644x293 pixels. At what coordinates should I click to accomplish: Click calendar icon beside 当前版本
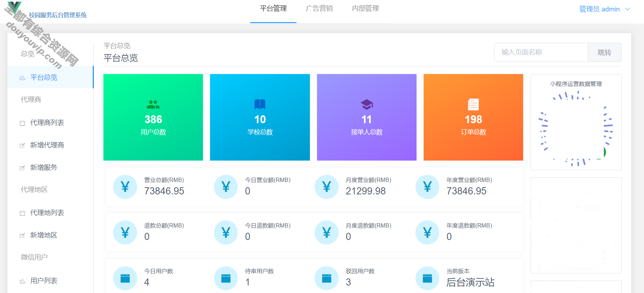pyautogui.click(x=427, y=278)
